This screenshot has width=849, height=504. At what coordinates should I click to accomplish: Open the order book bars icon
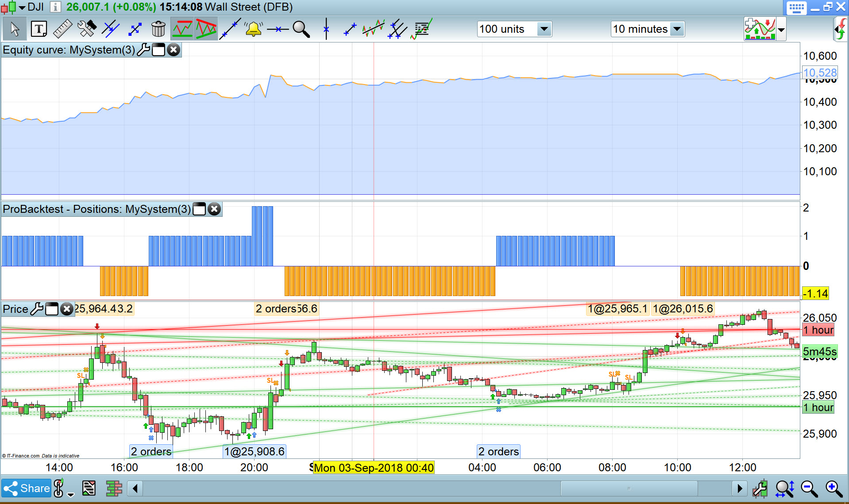114,488
